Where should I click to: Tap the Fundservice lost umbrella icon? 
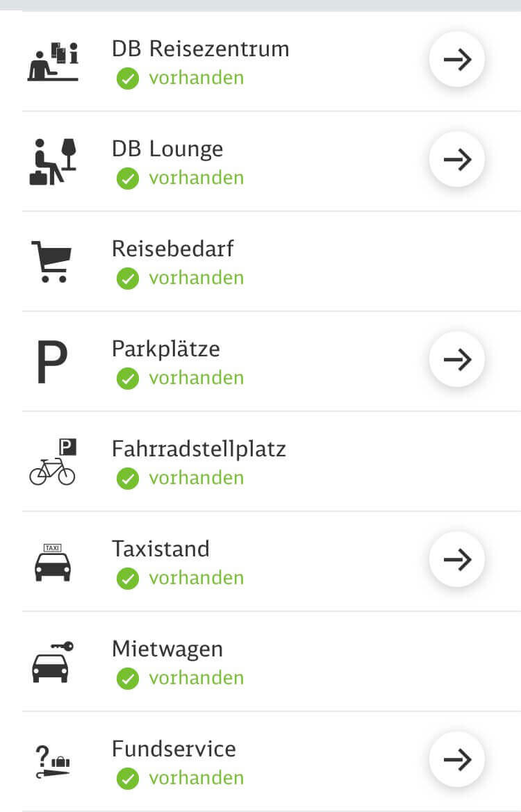pyautogui.click(x=52, y=762)
